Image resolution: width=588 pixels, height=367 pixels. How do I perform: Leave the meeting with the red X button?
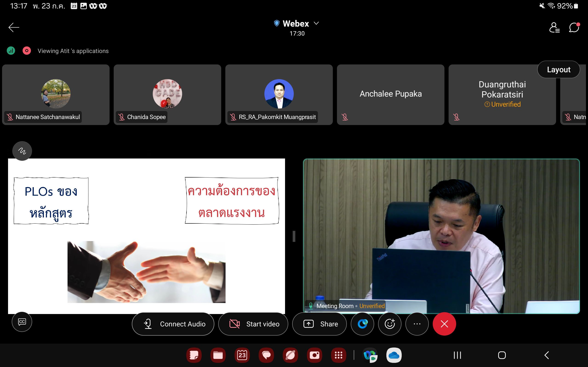coord(444,324)
